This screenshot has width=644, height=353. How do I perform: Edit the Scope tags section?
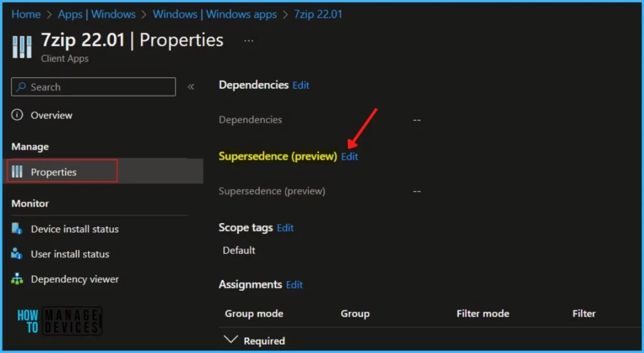(x=285, y=228)
